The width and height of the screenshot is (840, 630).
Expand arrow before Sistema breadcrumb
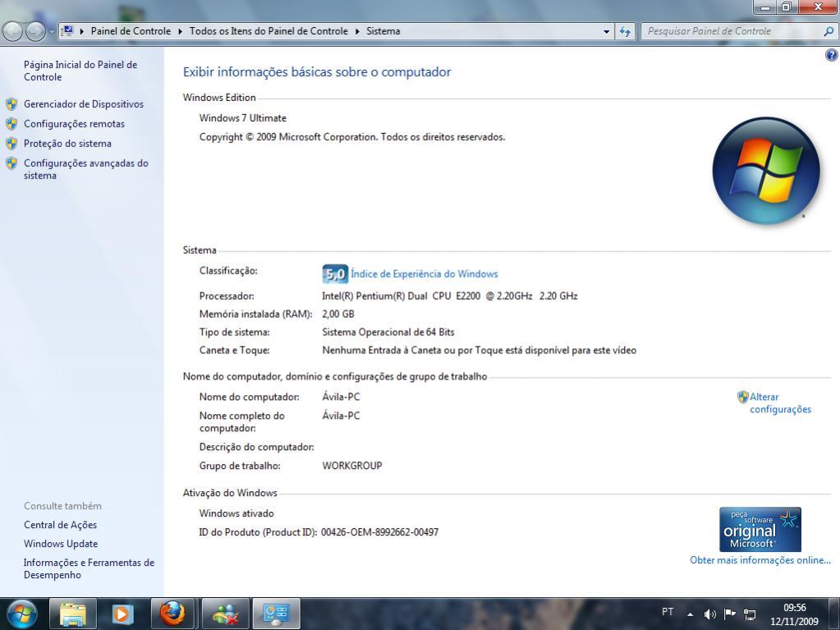pos(357,31)
